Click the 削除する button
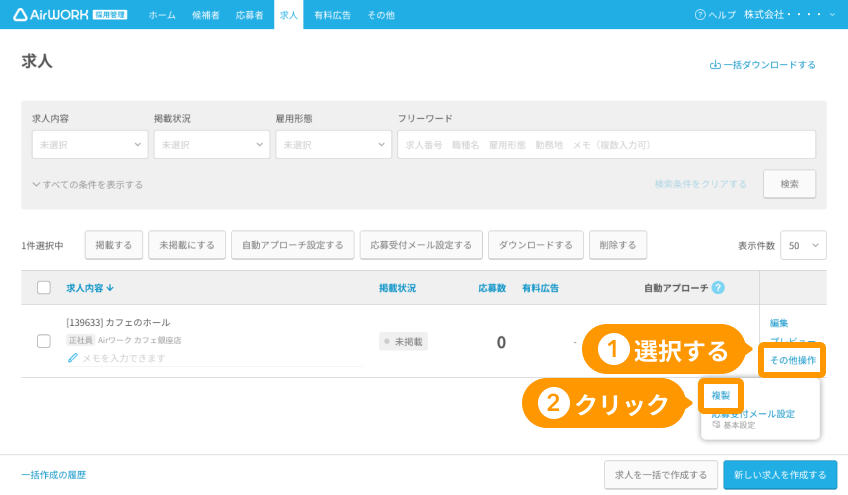 coord(618,245)
